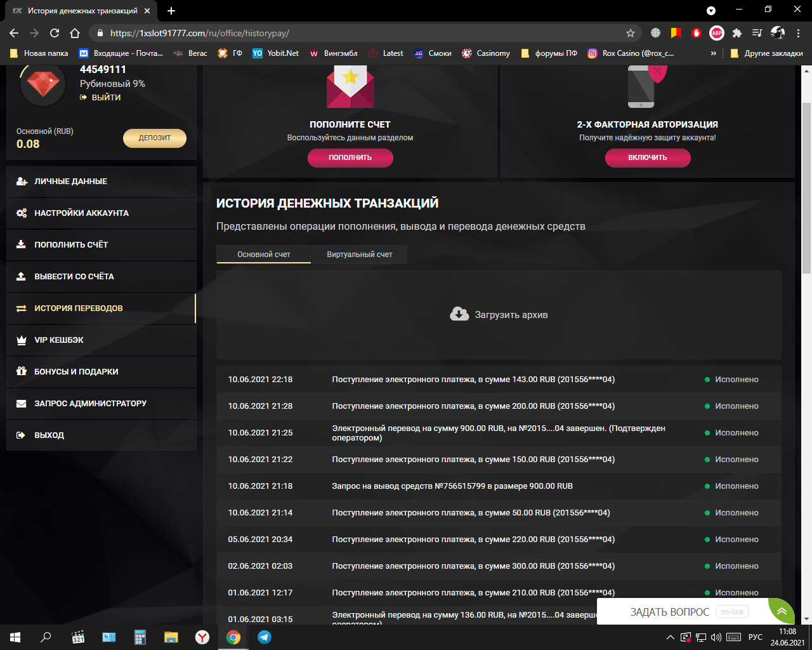Open the browser home page

point(75,33)
